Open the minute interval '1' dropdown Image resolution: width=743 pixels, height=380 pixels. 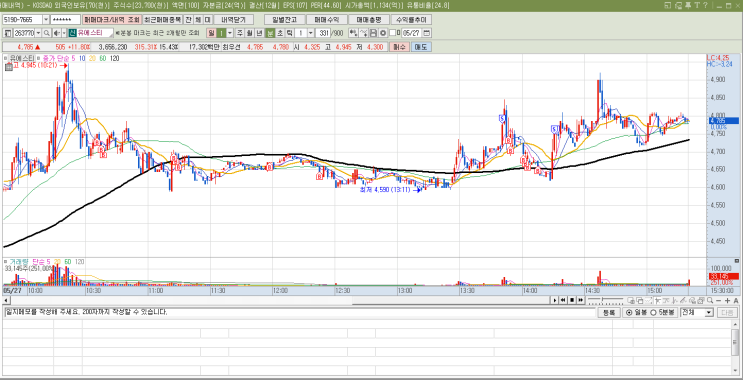(311, 33)
